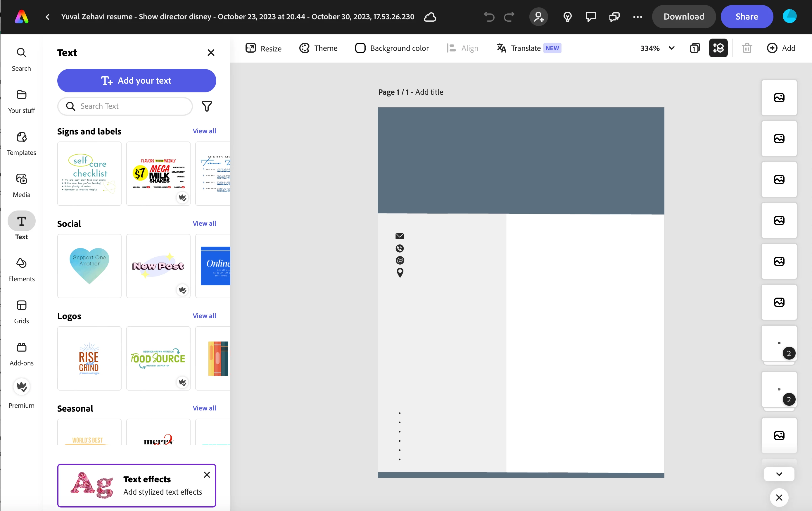The image size is (812, 511).
Task: Click into the Search Text field
Action: coord(125,106)
